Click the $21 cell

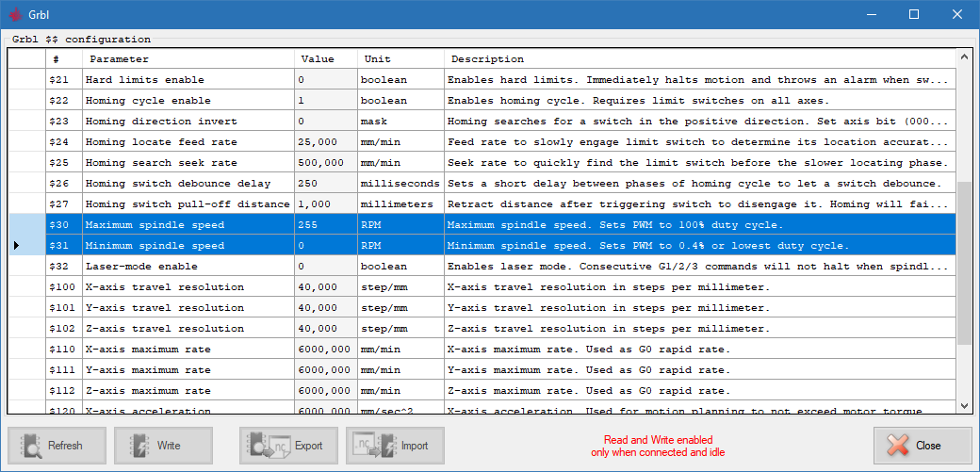click(64, 80)
